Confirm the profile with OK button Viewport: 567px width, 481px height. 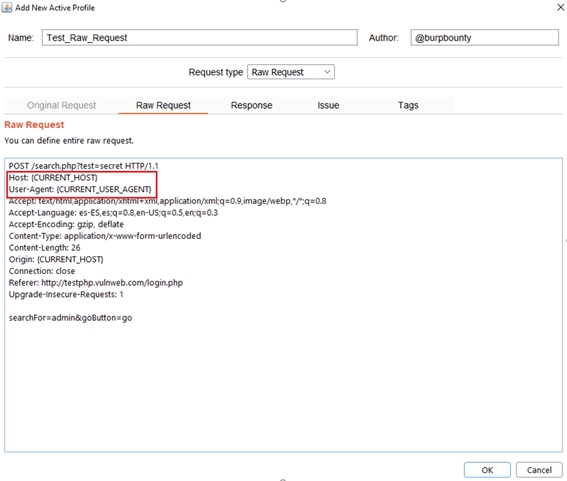click(487, 470)
